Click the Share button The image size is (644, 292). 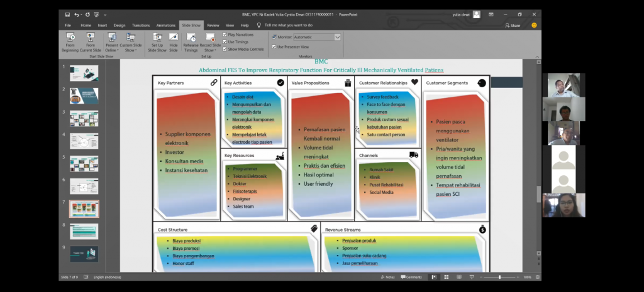pyautogui.click(x=513, y=25)
